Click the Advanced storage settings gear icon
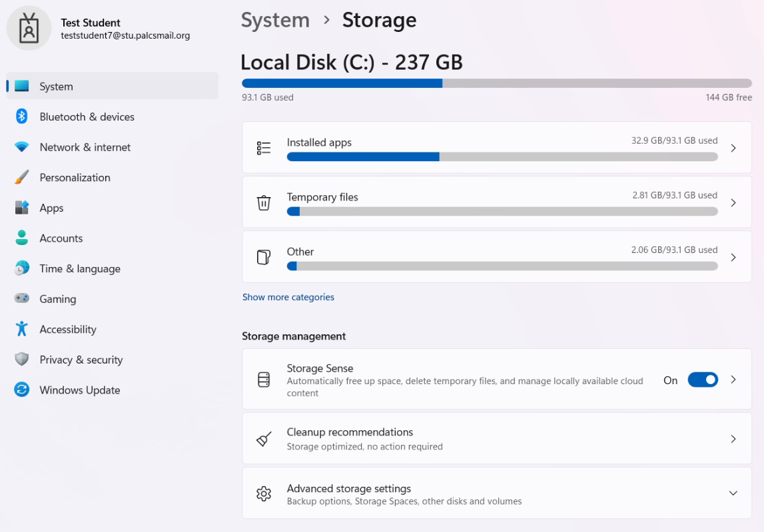This screenshot has height=532, width=764. tap(264, 493)
